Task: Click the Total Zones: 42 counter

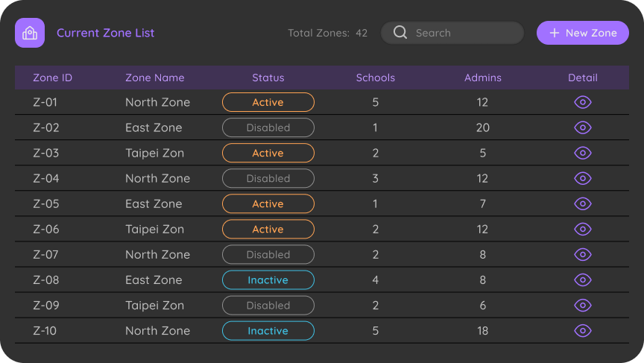Action: 327,33
